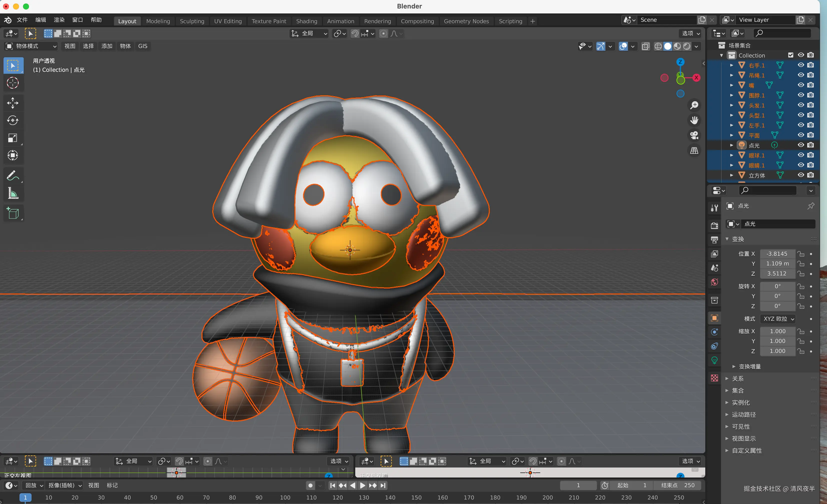Switch to the Sculpting workspace tab
This screenshot has height=504, width=827.
192,21
